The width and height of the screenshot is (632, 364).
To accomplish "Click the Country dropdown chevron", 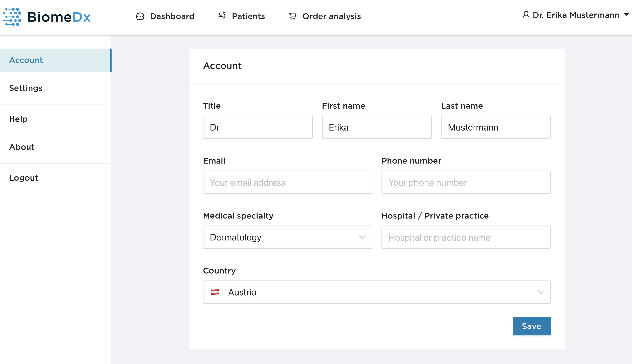I will [541, 292].
